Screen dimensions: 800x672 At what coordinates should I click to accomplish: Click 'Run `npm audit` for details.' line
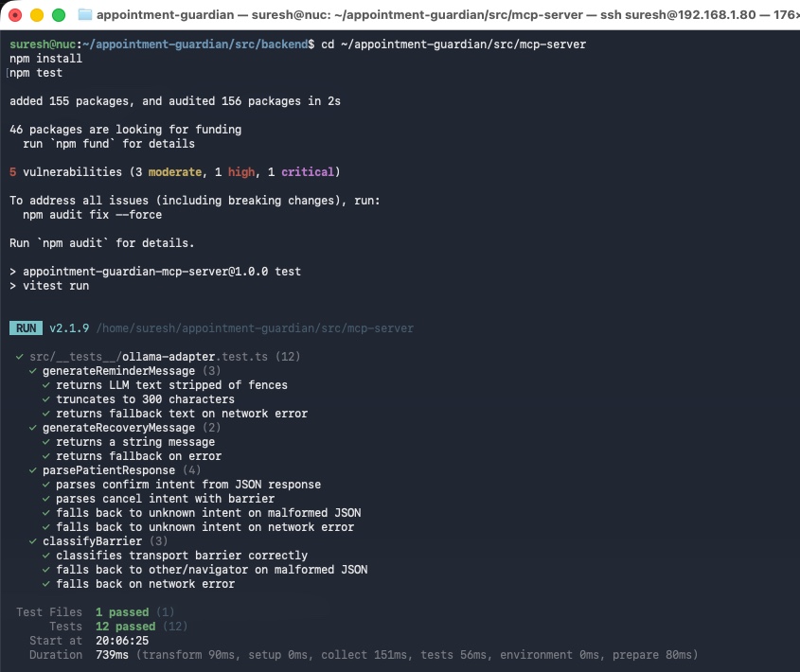click(102, 243)
